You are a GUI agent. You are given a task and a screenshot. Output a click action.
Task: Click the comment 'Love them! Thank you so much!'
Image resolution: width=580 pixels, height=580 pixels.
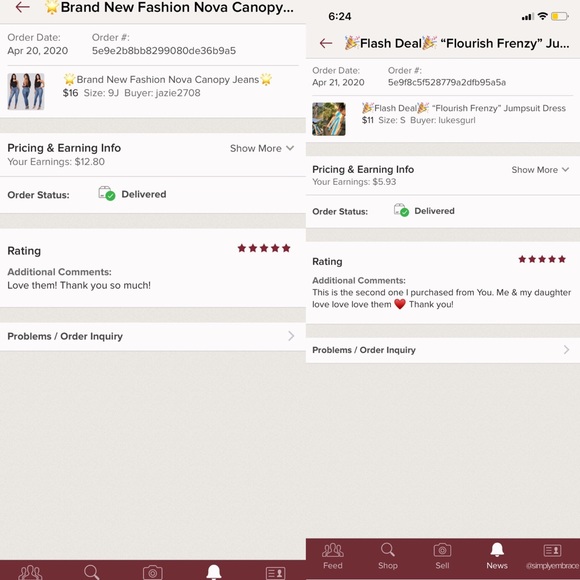[x=79, y=285]
